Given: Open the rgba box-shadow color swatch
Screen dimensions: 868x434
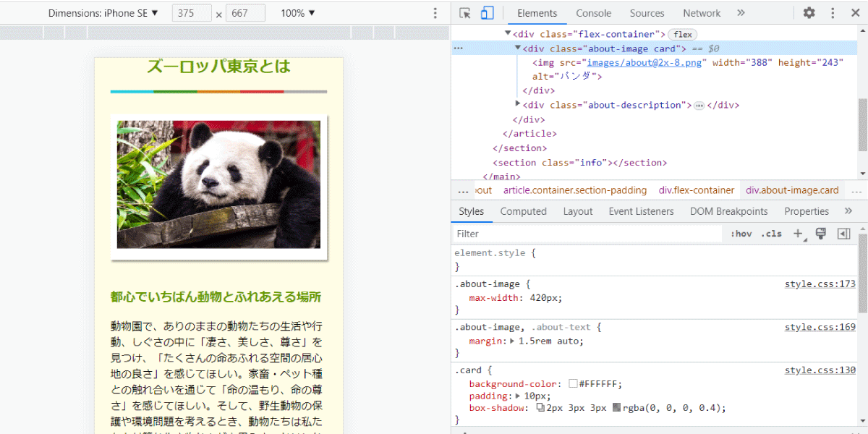Looking at the screenshot, I should click(617, 408).
